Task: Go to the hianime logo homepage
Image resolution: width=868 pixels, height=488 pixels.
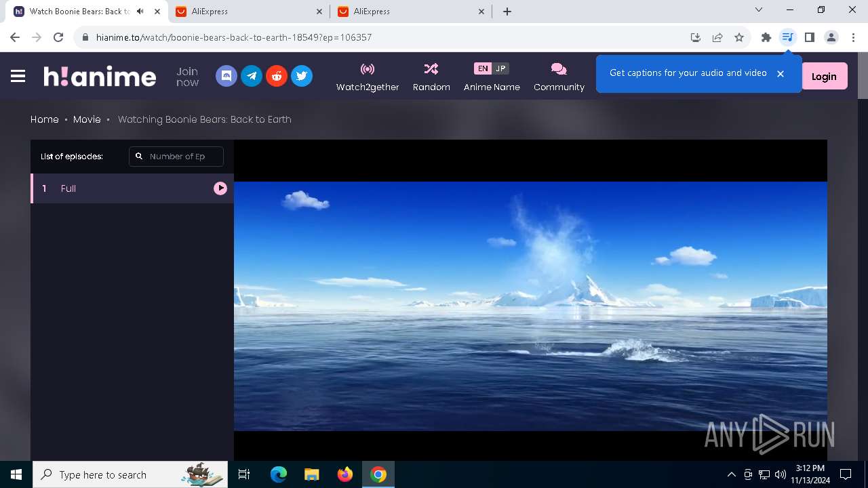Action: tap(100, 76)
